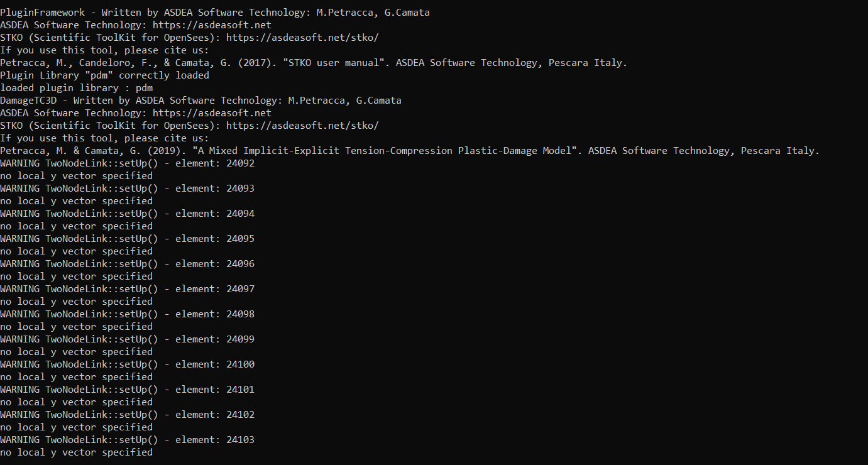Screen dimensions: 868x465
Task: Open the STKO URL below DamageTC3D header
Action: (302, 126)
